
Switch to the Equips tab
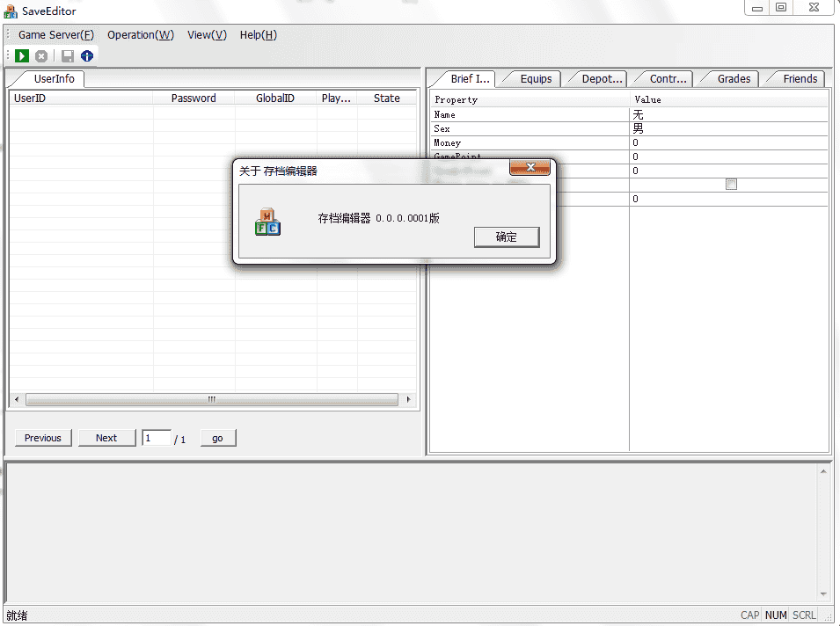coord(535,79)
